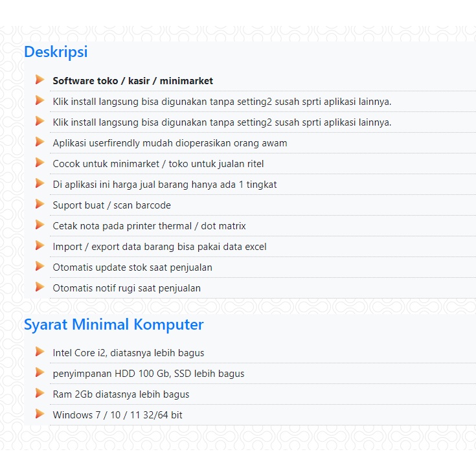Image resolution: width=476 pixels, height=476 pixels.
Task: Click the arrow bullet by Suport buat / scan barcode
Action: tap(40, 204)
